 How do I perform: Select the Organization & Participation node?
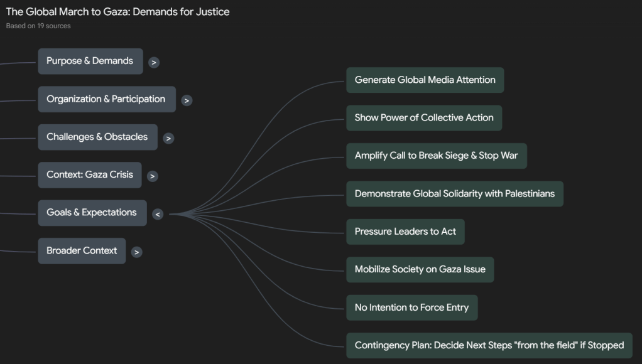point(106,99)
